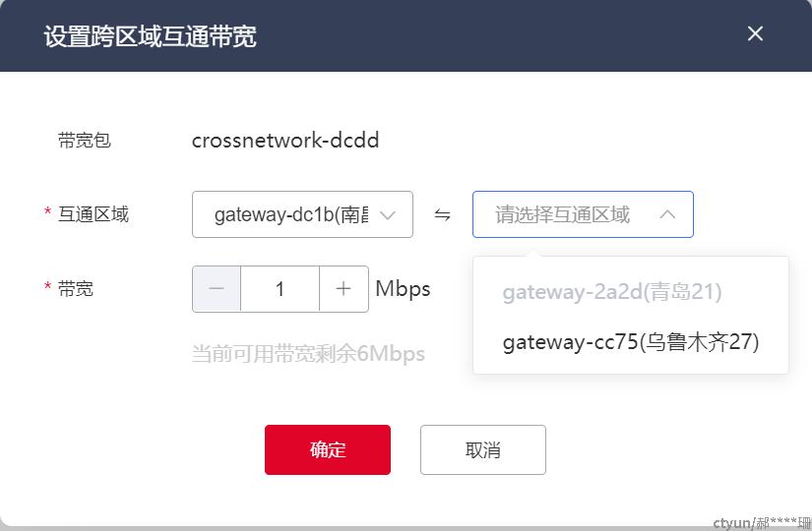The height and width of the screenshot is (531, 812).
Task: Click the Mbps unit label
Action: [x=403, y=289]
